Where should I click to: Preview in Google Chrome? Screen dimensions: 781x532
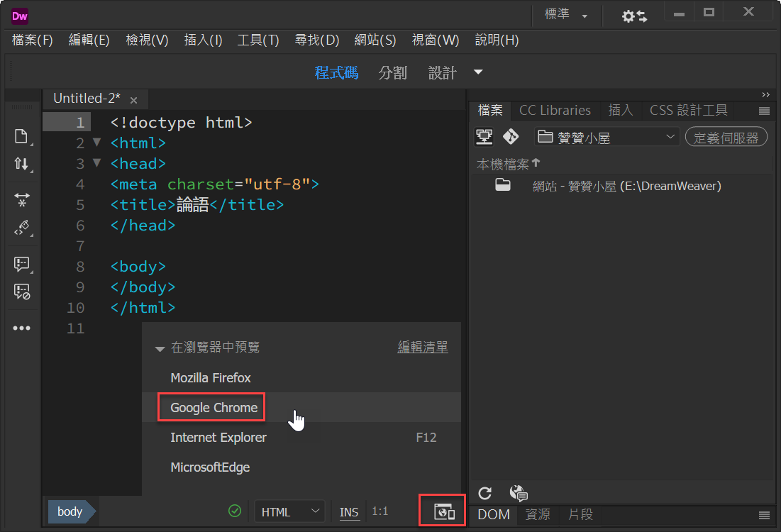(x=301, y=407)
